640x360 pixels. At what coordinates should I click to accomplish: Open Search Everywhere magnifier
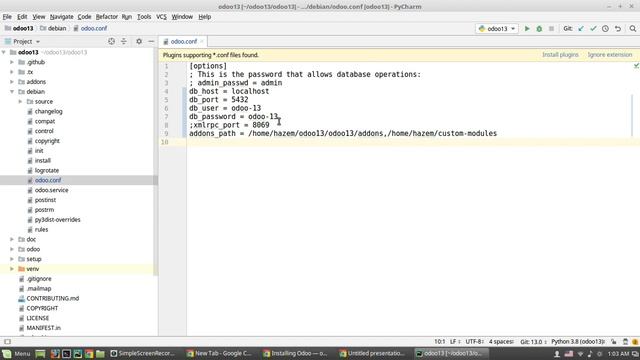[633, 29]
